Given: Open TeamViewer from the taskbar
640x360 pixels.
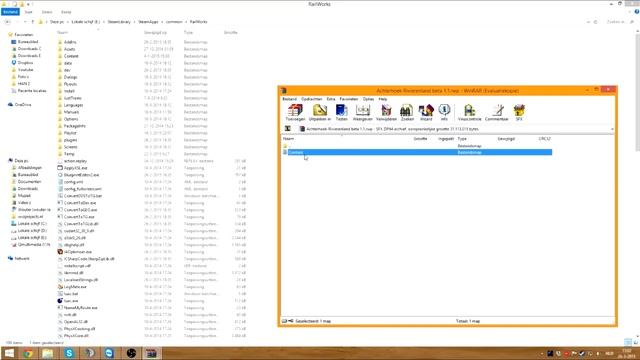Looking at the screenshot, I should click(109, 353).
